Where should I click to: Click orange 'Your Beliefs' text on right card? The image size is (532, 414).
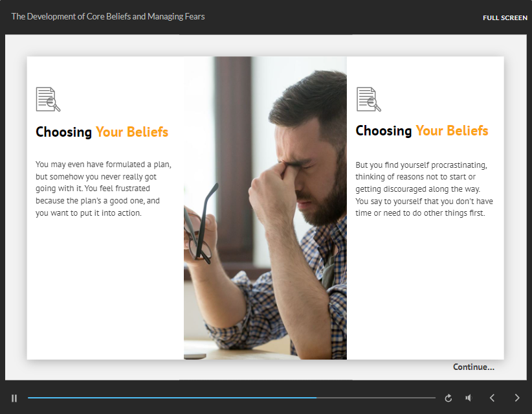(x=452, y=131)
